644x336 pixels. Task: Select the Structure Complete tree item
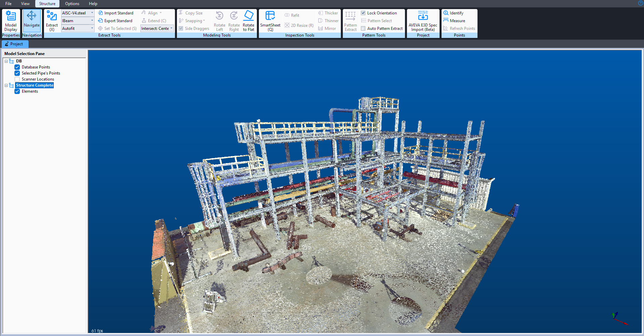pos(35,85)
